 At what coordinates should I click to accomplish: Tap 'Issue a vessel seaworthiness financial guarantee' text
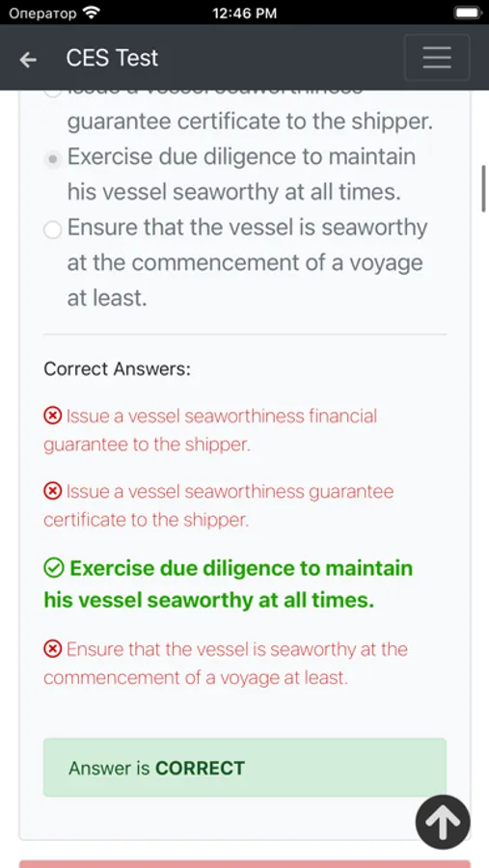pyautogui.click(x=210, y=430)
